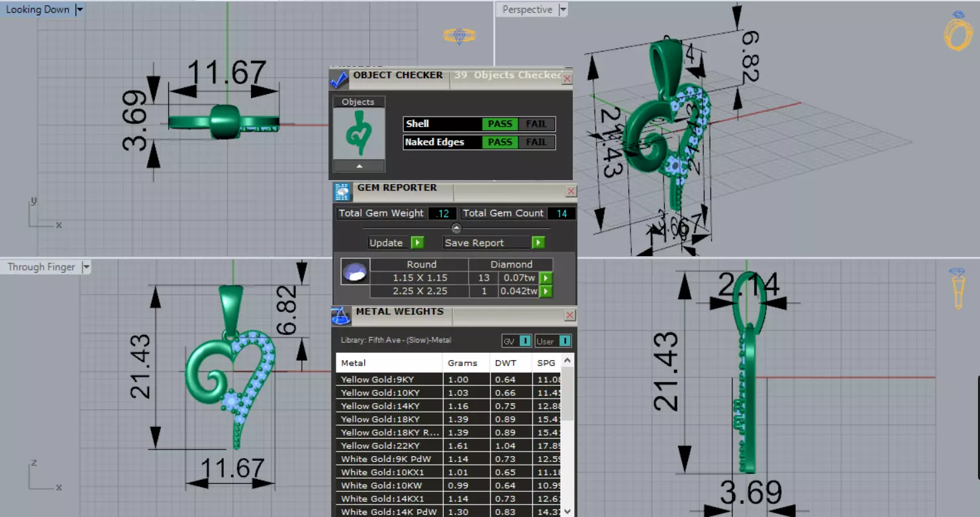Click green arrow beside 0.07tw diamond row
The image size is (980, 517).
pyautogui.click(x=546, y=278)
